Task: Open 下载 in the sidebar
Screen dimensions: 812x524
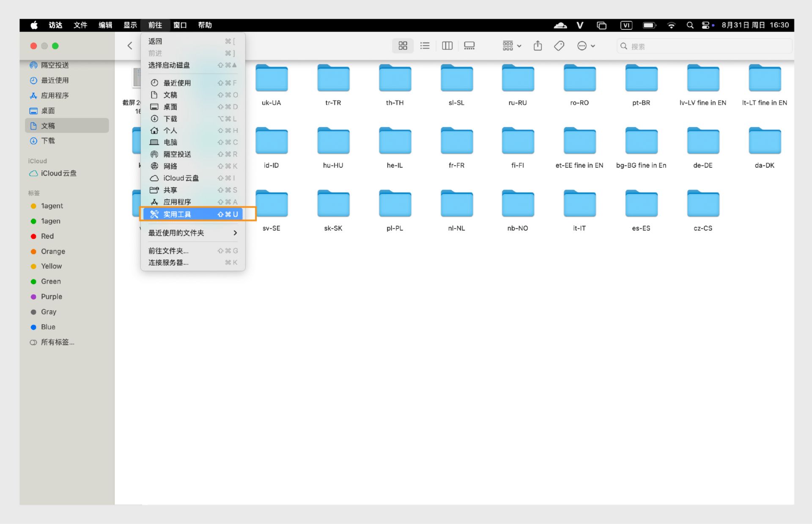Action: [x=48, y=141]
